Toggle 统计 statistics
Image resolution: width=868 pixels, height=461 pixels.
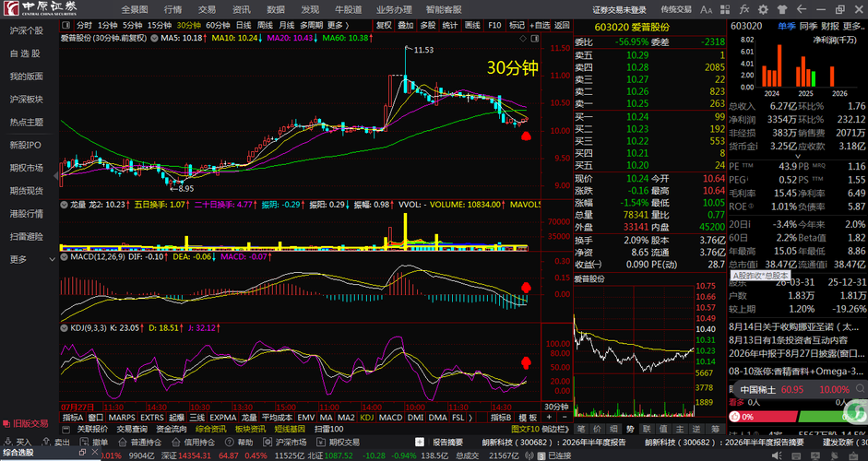pyautogui.click(x=450, y=25)
